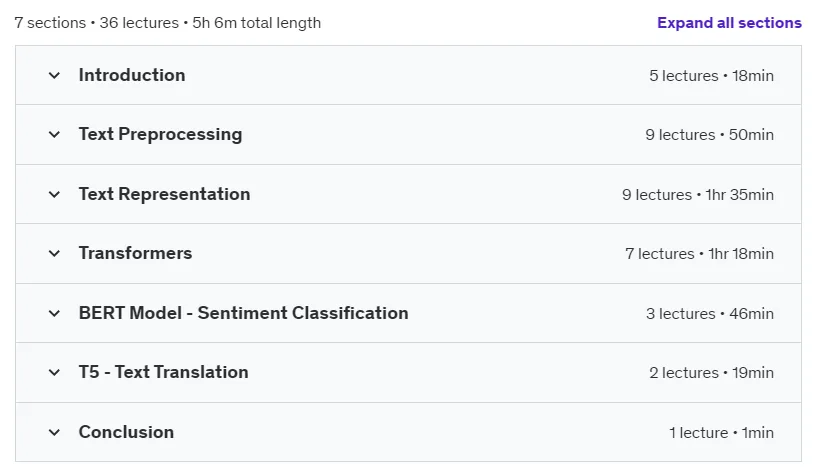Click the '3 lectures • 46min' label
Screen dimensions: 817x467
pos(710,314)
